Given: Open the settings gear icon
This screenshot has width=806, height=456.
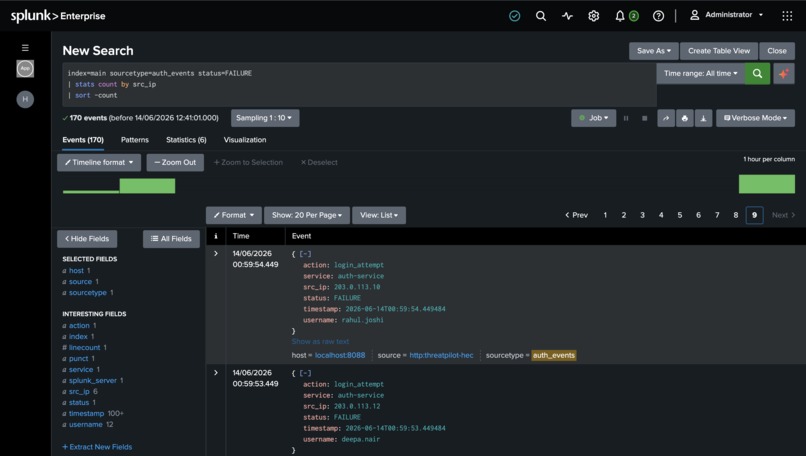Looking at the screenshot, I should point(594,16).
